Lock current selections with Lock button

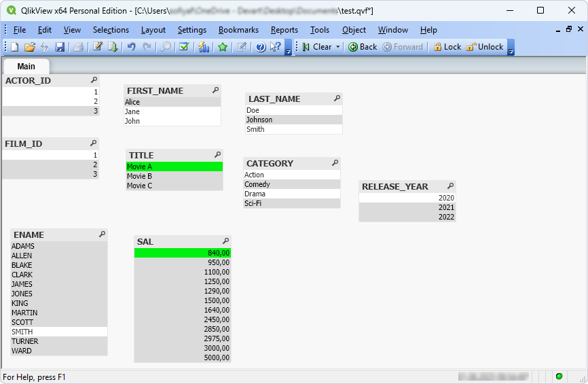pyautogui.click(x=447, y=47)
